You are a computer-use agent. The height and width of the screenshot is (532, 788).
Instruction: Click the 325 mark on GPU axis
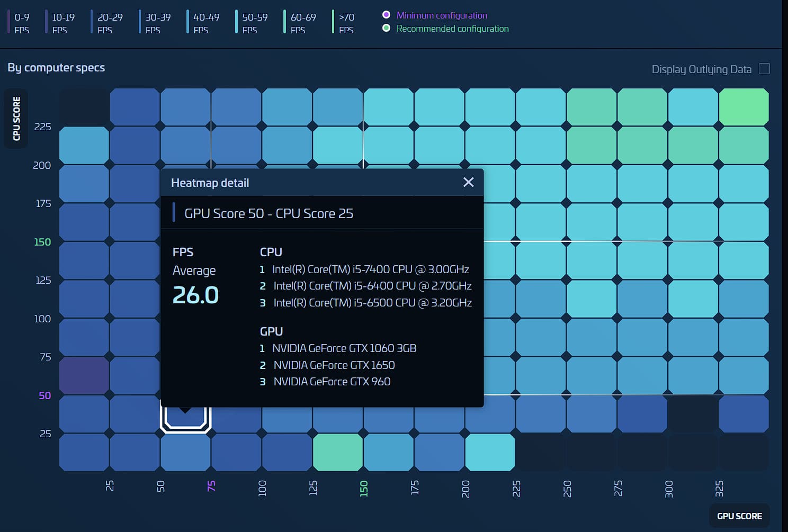pyautogui.click(x=719, y=488)
